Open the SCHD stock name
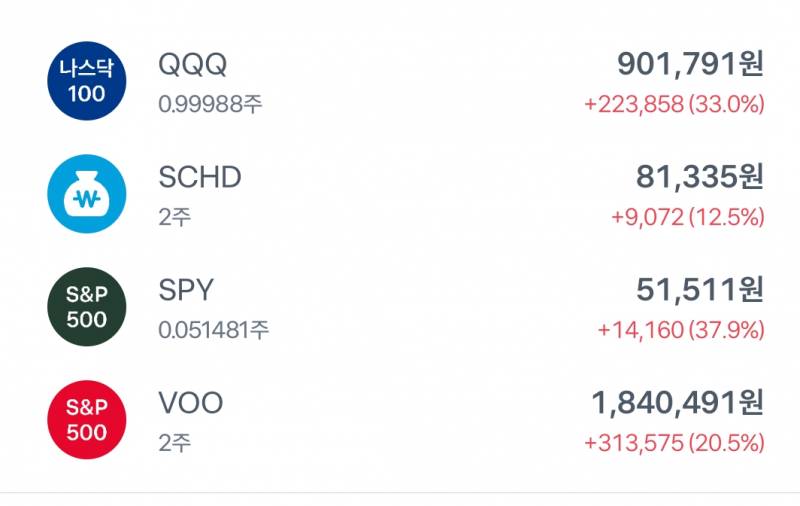800x506 pixels. click(x=200, y=178)
